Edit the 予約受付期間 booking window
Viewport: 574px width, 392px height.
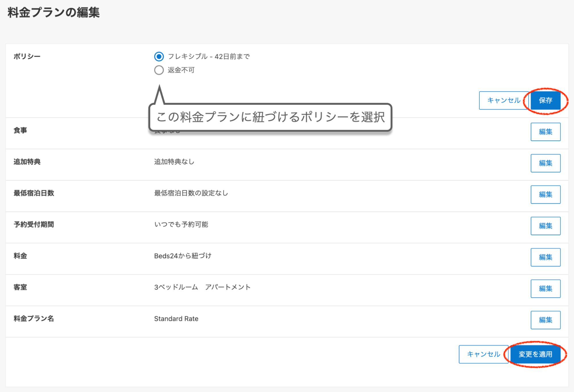coord(545,226)
